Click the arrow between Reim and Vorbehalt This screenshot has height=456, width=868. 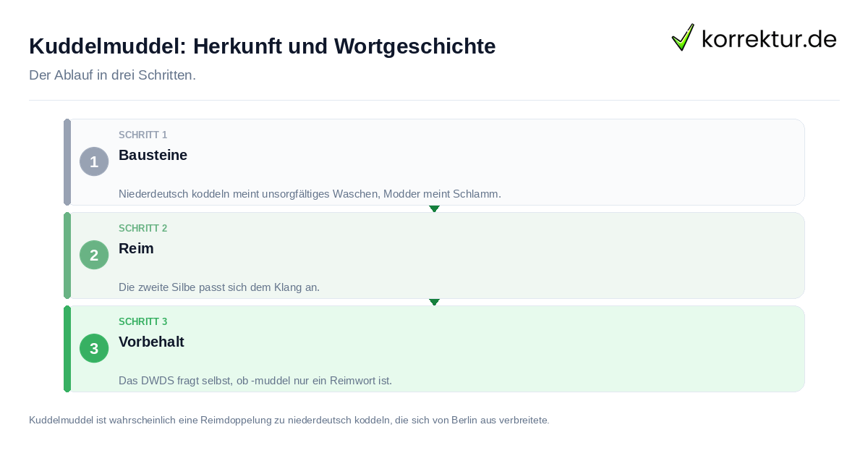[x=434, y=302]
